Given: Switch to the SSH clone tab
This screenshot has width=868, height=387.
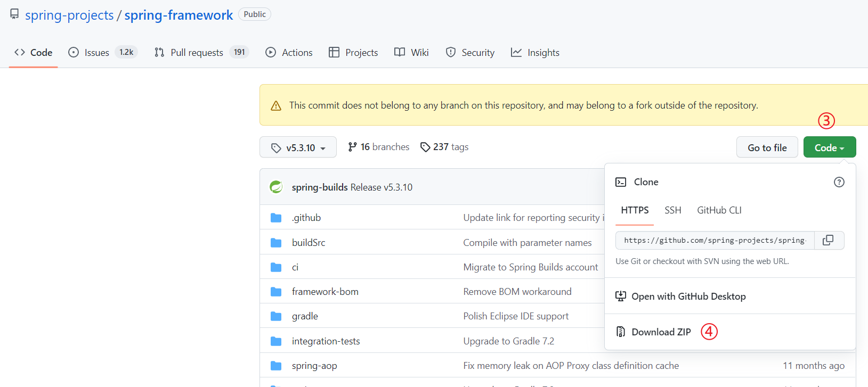Looking at the screenshot, I should (672, 210).
